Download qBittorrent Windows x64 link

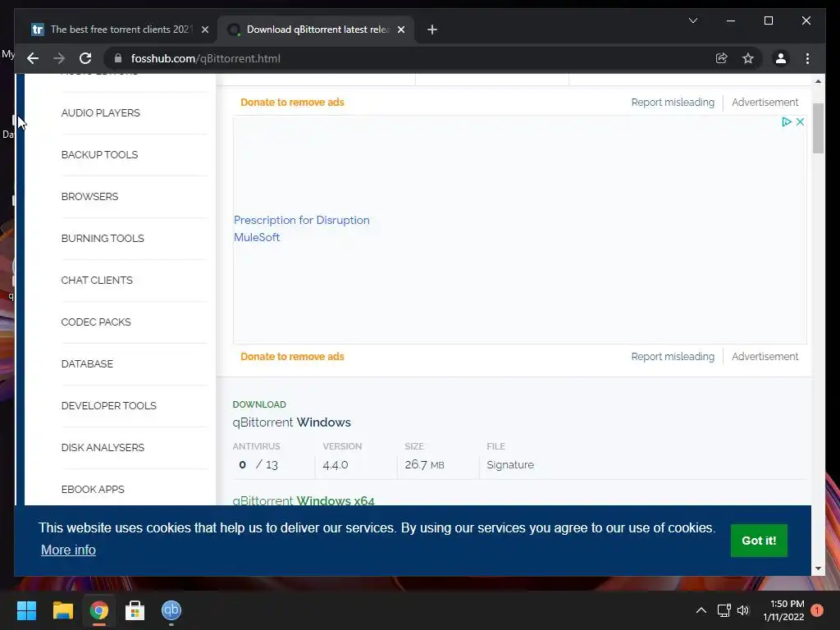coord(304,500)
